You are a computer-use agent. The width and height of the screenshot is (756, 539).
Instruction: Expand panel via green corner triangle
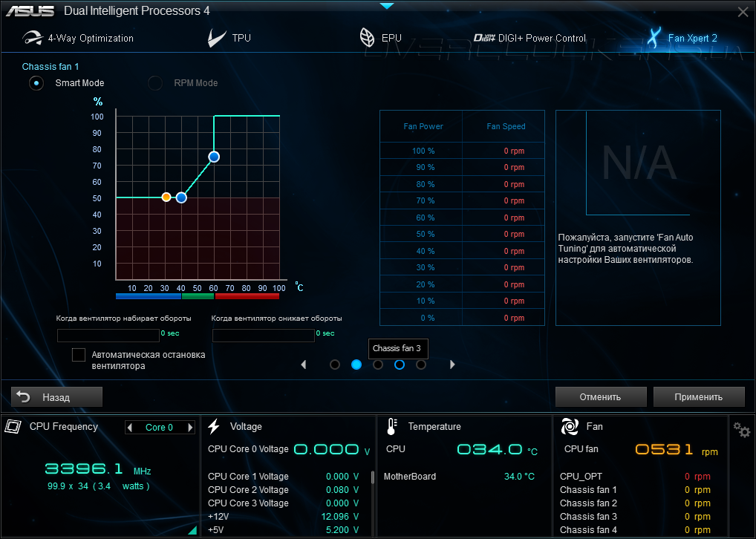tap(192, 530)
